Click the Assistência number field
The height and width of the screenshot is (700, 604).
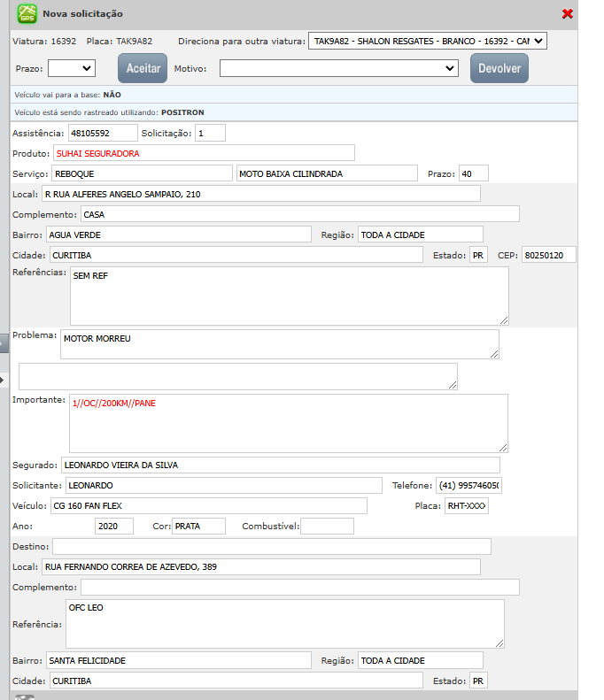coord(104,133)
